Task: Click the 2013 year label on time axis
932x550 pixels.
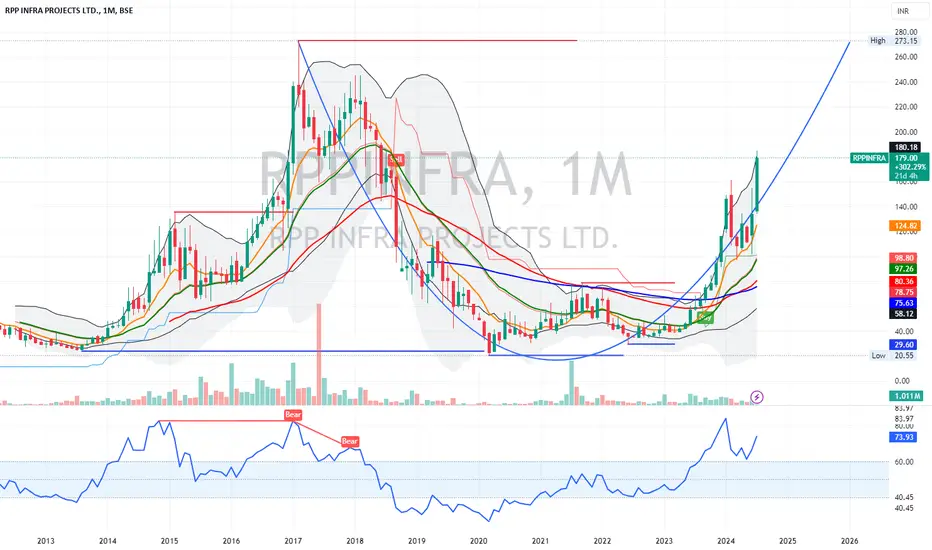Action: (x=46, y=540)
